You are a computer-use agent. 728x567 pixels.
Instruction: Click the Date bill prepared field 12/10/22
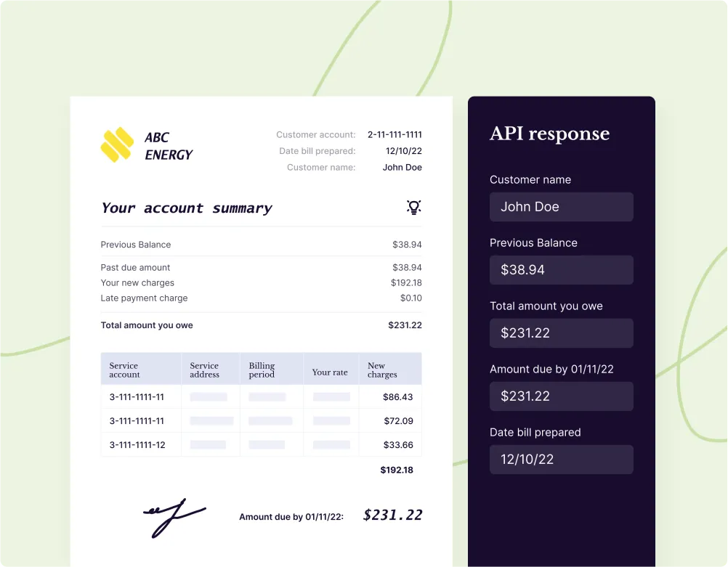561,460
